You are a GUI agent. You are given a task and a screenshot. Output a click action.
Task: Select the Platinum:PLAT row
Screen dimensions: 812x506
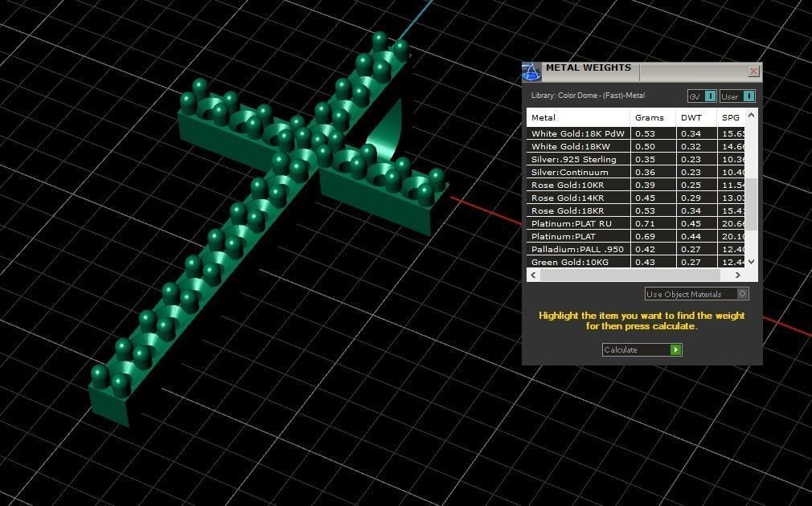coord(635,236)
